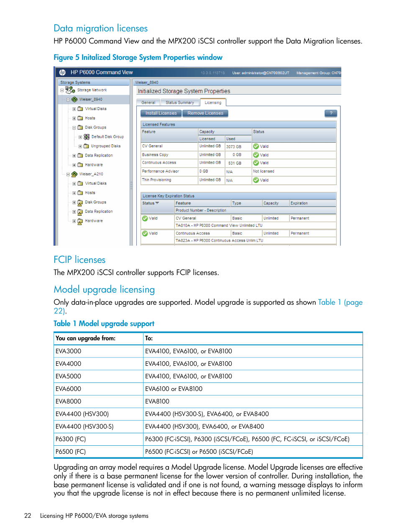Click the 3073 GB used capacity value
This screenshot has width=399, height=532.
click(234, 147)
